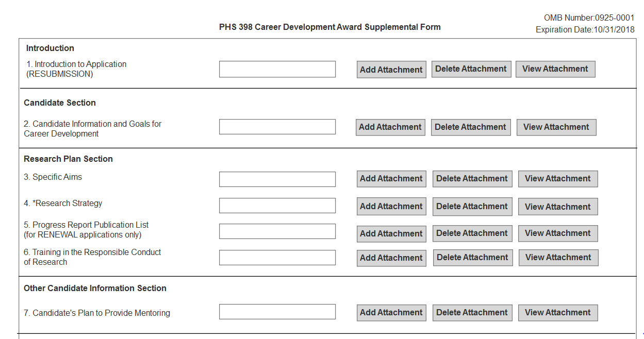644x339 pixels.
Task: Delete the Plan to Provide Mentoring attachment
Action: [x=472, y=313]
